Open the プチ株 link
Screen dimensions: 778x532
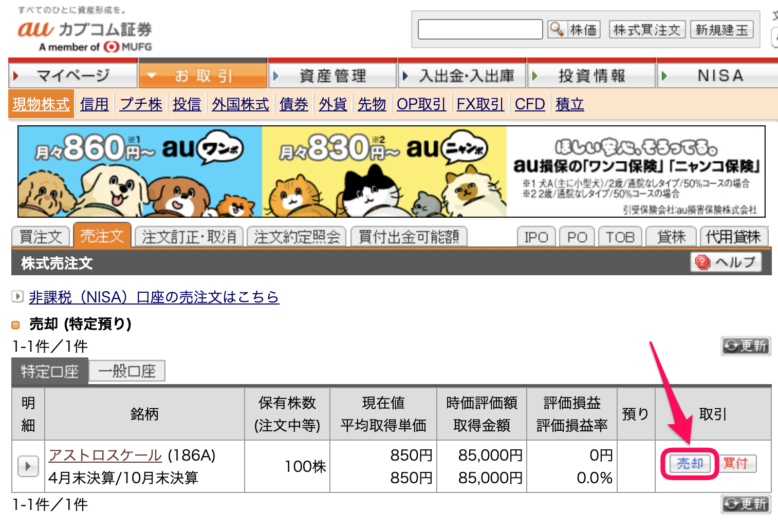(141, 104)
